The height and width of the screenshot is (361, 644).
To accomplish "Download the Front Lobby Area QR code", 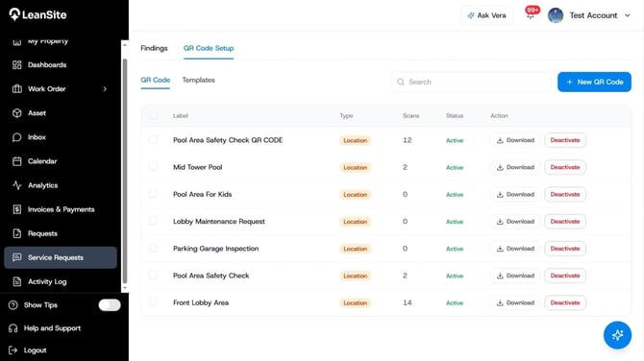I will tap(515, 302).
